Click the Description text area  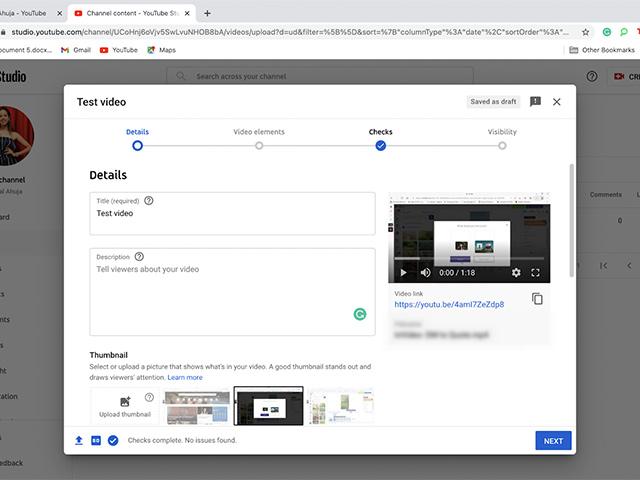[x=232, y=292]
